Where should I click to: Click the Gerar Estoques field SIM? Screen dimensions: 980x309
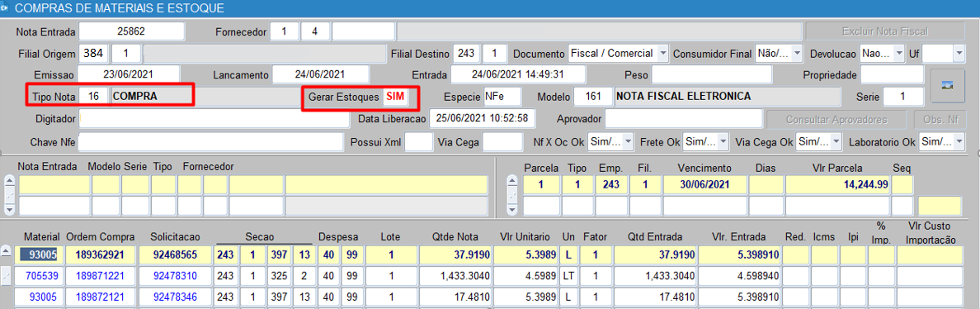click(397, 97)
